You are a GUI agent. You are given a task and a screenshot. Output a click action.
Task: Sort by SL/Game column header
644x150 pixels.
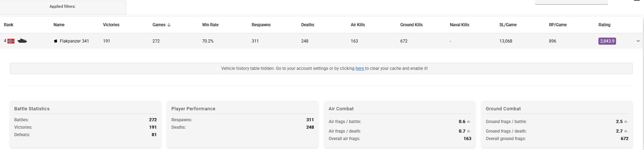(508, 25)
